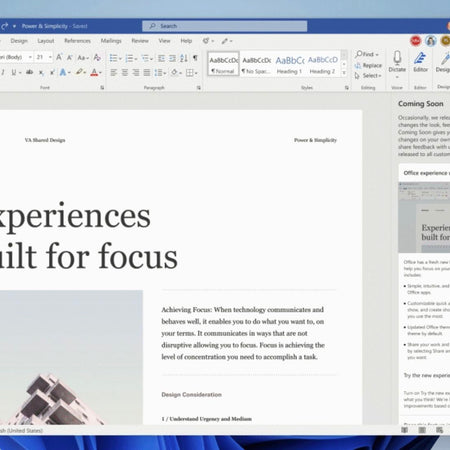Open the Change Case Aa dropdown
The width and height of the screenshot is (450, 450).
click(x=83, y=58)
